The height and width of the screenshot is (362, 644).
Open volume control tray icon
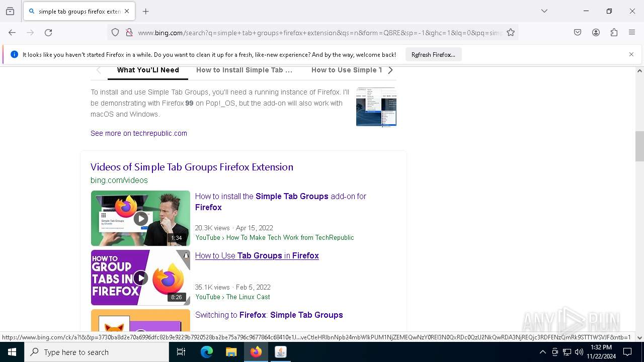coord(579,352)
